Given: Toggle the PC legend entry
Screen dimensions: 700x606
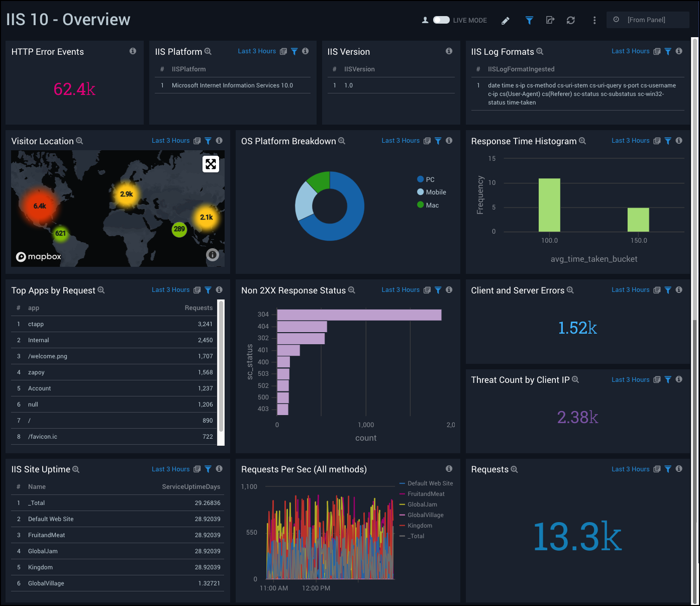Looking at the screenshot, I should 426,179.
